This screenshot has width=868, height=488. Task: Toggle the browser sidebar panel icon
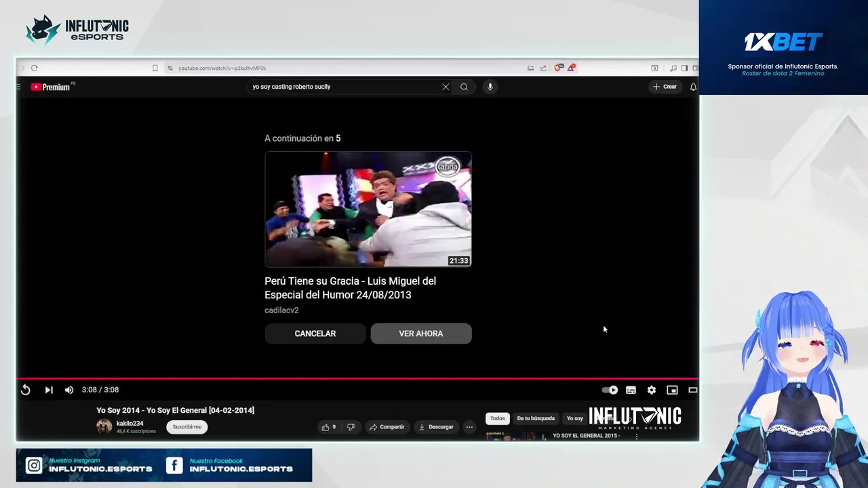(684, 68)
